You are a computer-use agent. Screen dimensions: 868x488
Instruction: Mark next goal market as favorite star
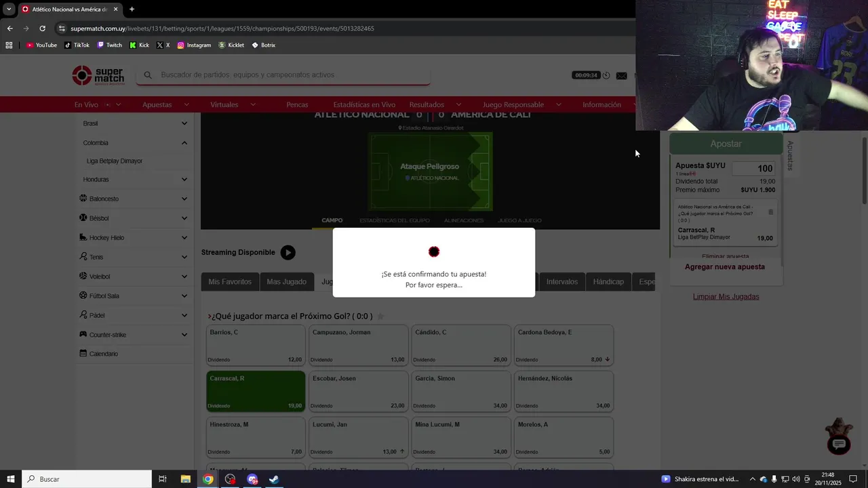coord(380,316)
